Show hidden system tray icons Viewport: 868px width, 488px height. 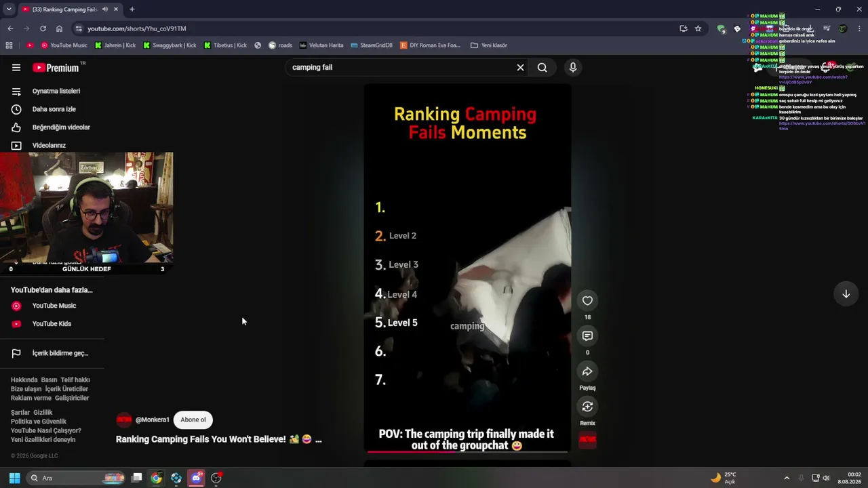[x=787, y=478]
